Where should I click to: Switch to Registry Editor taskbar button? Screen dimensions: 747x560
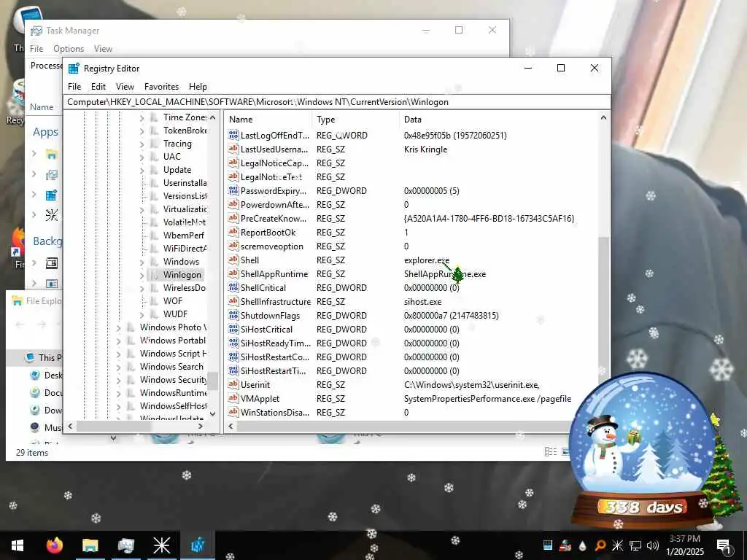[x=197, y=545]
